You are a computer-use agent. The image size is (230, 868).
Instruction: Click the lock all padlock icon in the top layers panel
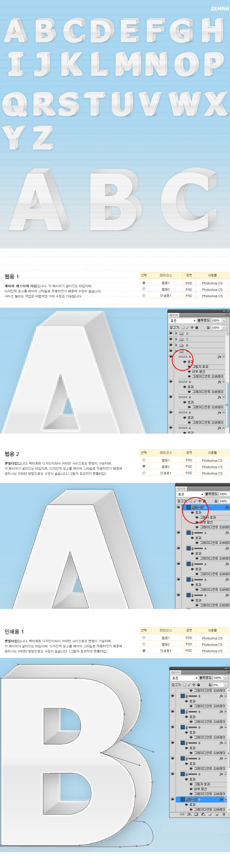pos(197,327)
